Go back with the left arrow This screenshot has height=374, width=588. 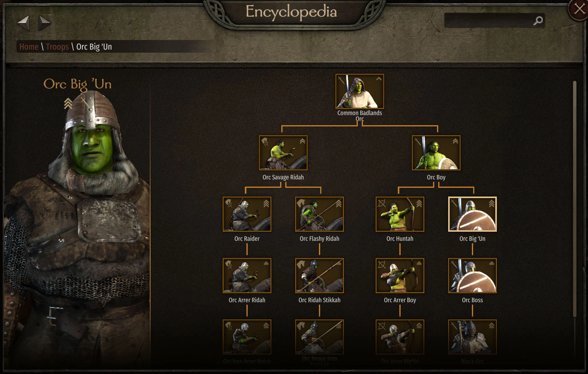pyautogui.click(x=23, y=23)
